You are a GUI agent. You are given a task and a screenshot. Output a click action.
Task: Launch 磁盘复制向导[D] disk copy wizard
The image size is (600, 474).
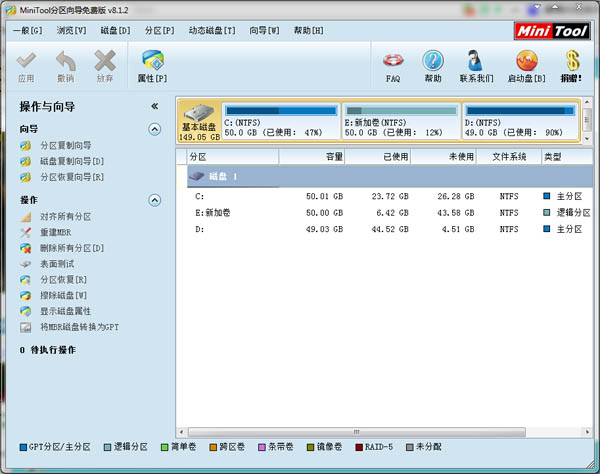pos(72,161)
